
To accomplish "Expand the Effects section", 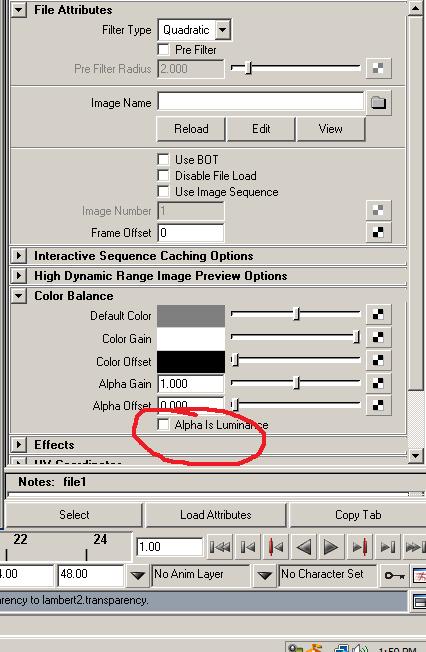I will (19, 445).
